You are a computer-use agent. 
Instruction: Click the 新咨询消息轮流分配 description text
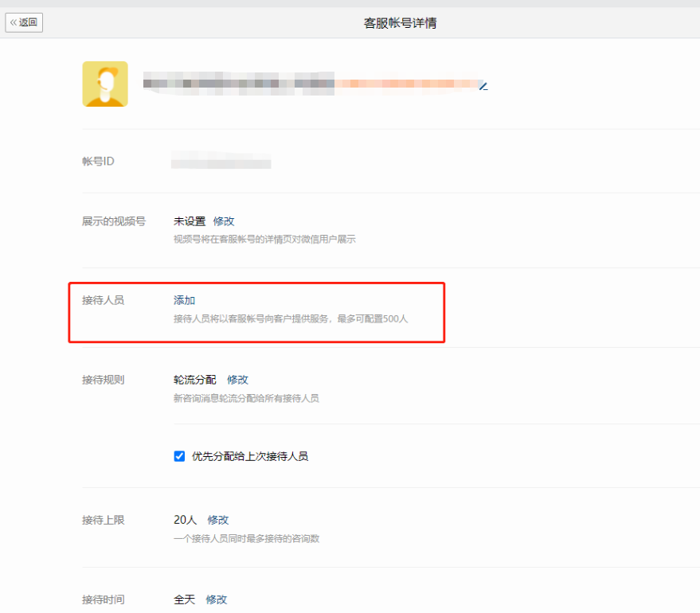[246, 398]
